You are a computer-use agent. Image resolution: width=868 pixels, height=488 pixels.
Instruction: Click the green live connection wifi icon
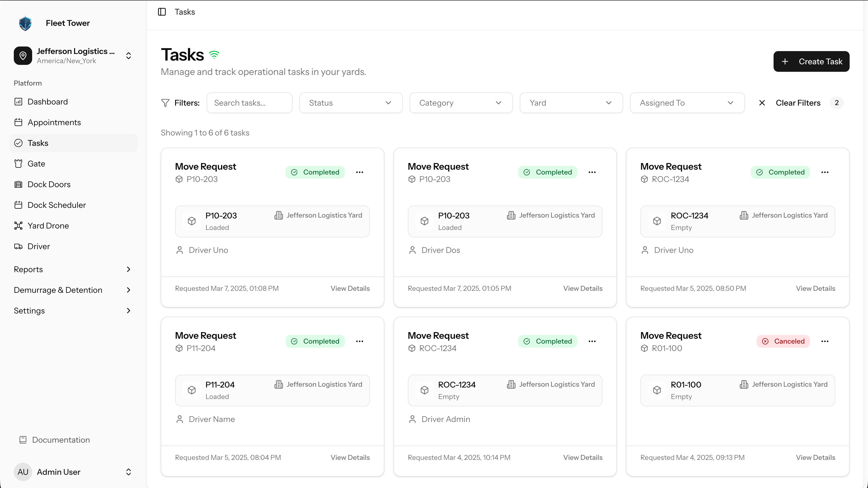click(x=214, y=55)
